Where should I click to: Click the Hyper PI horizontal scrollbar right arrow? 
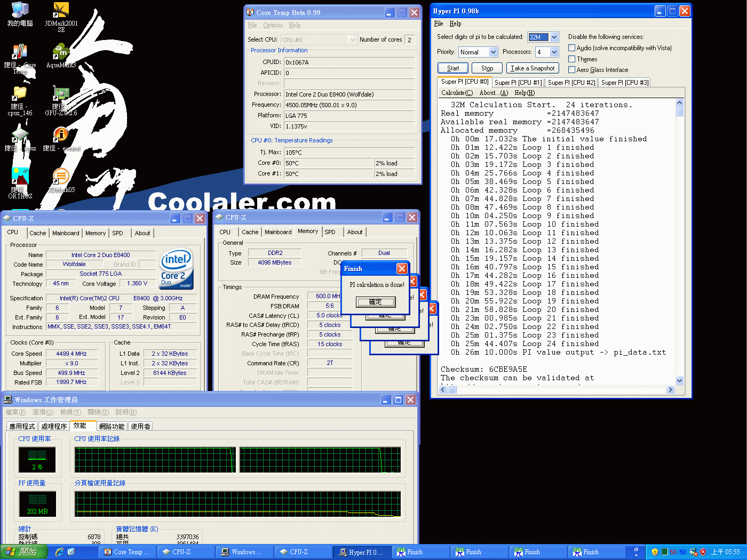point(670,390)
